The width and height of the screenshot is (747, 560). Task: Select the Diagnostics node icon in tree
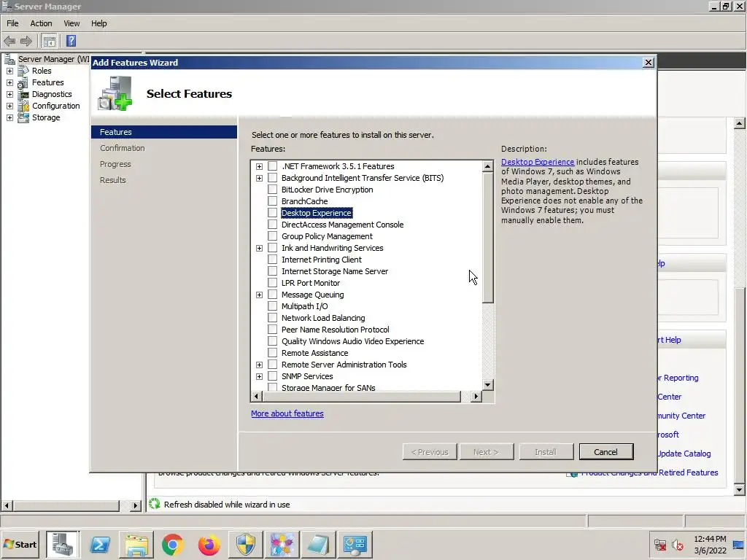click(x=23, y=94)
